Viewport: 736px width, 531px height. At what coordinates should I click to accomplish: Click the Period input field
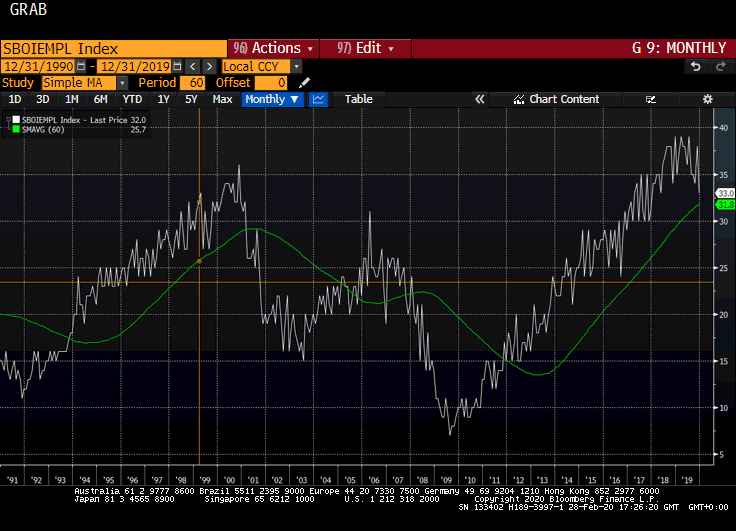[x=192, y=83]
